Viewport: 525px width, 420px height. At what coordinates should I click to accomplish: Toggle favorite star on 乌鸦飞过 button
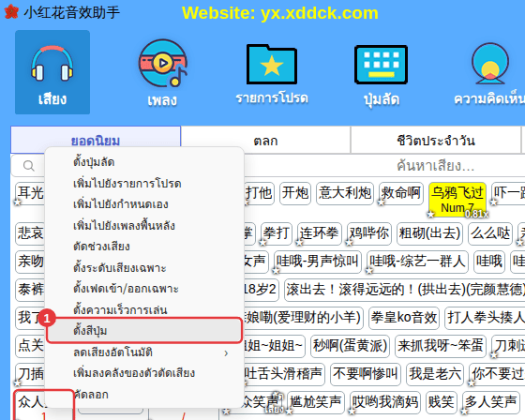point(430,214)
